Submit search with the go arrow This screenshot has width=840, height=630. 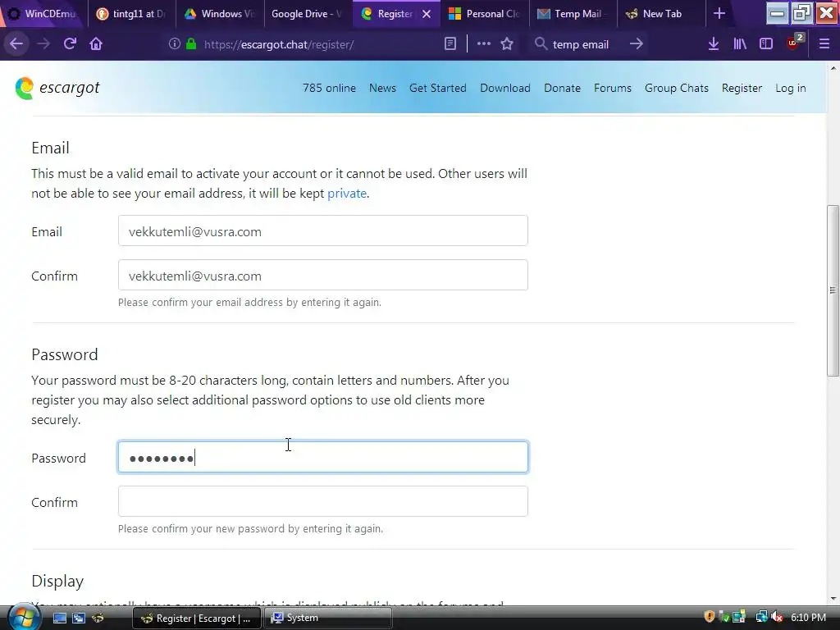636,44
